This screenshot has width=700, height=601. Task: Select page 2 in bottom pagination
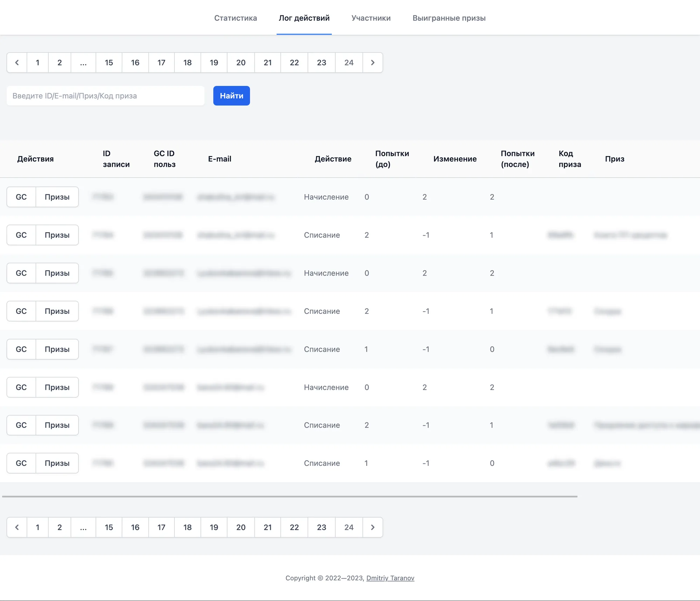[59, 527]
